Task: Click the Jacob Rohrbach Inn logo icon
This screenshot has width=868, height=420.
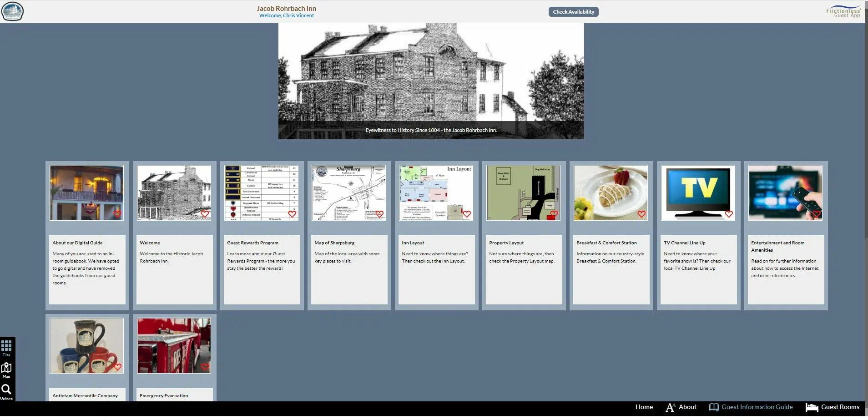Action: coord(12,11)
